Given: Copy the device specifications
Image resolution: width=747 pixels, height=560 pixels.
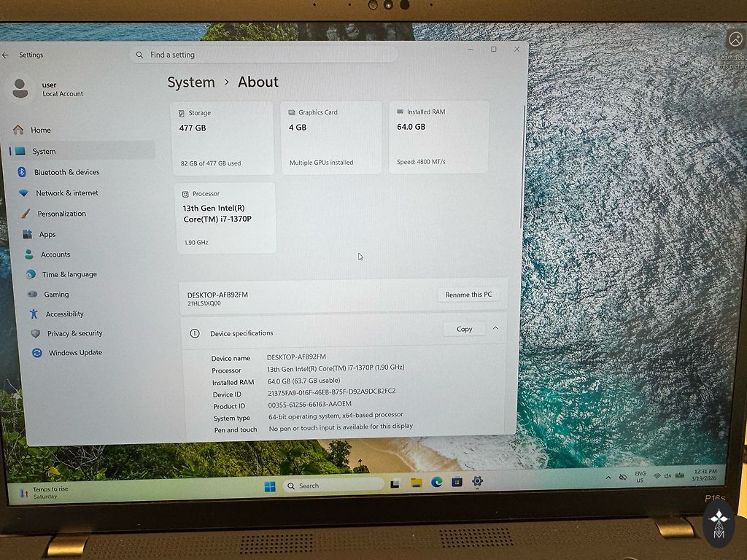Looking at the screenshot, I should [x=464, y=329].
